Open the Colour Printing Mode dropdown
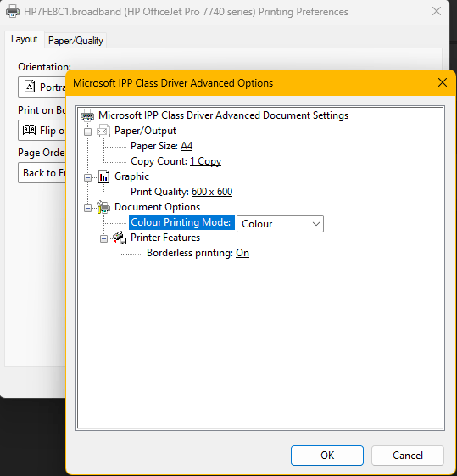Image resolution: width=457 pixels, height=476 pixels. (280, 224)
